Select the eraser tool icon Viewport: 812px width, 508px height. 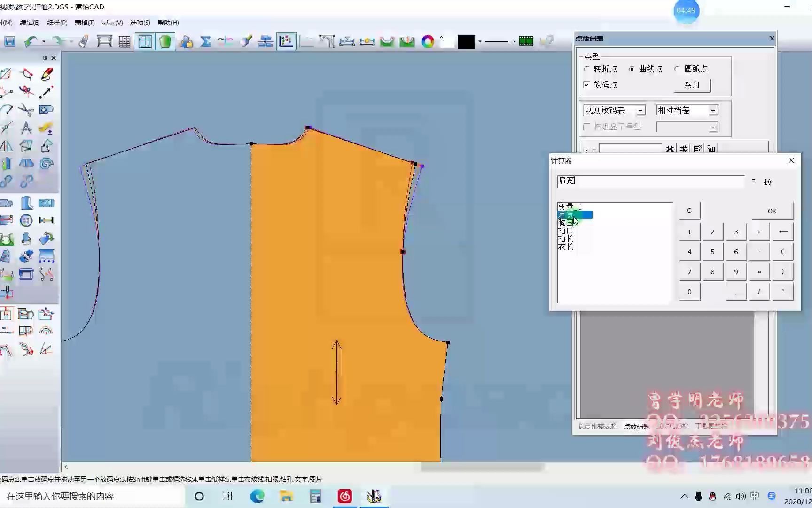click(x=83, y=41)
